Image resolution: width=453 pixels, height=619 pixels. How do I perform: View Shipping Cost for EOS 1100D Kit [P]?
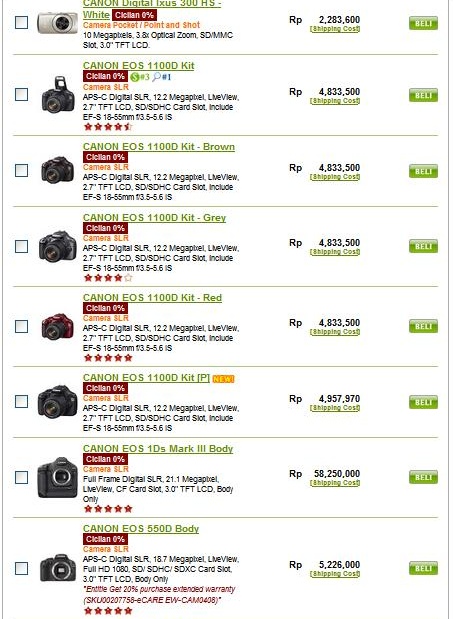click(335, 408)
